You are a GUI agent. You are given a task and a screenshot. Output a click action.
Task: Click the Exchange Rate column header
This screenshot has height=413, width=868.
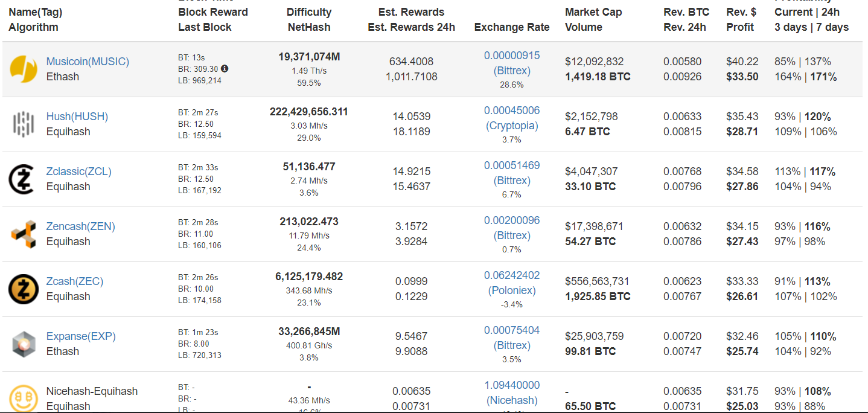pos(512,27)
